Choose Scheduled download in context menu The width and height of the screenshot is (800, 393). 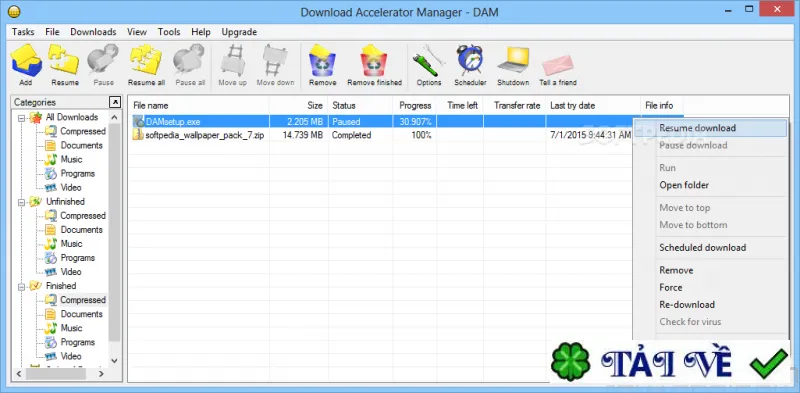pos(710,248)
